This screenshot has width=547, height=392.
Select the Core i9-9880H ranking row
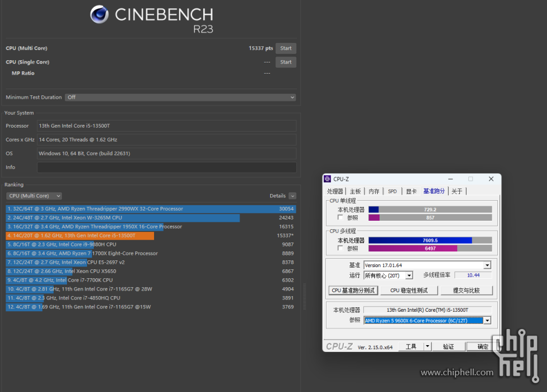(x=151, y=245)
